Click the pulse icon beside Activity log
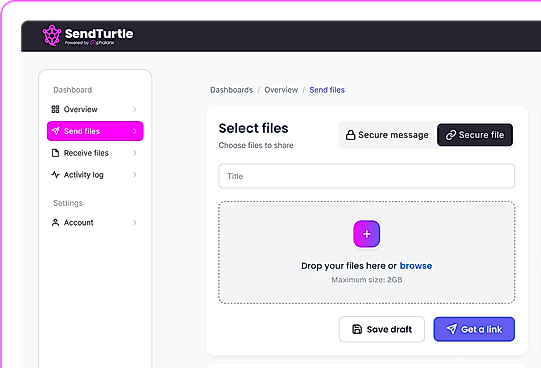This screenshot has height=368, width=541. coord(55,175)
